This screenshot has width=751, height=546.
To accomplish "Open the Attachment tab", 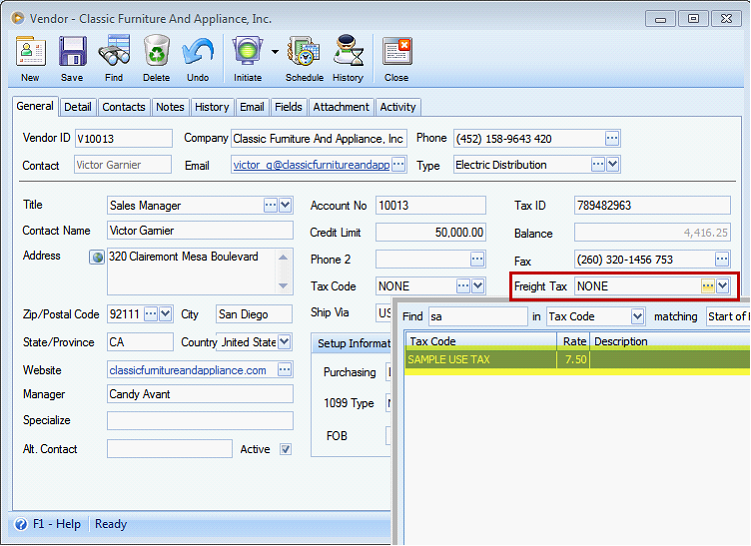I will tap(341, 107).
